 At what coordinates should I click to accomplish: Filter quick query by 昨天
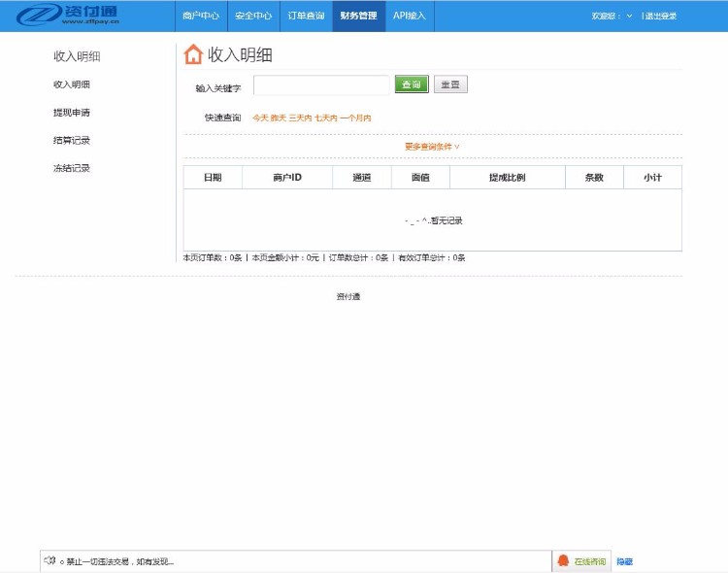[x=279, y=118]
